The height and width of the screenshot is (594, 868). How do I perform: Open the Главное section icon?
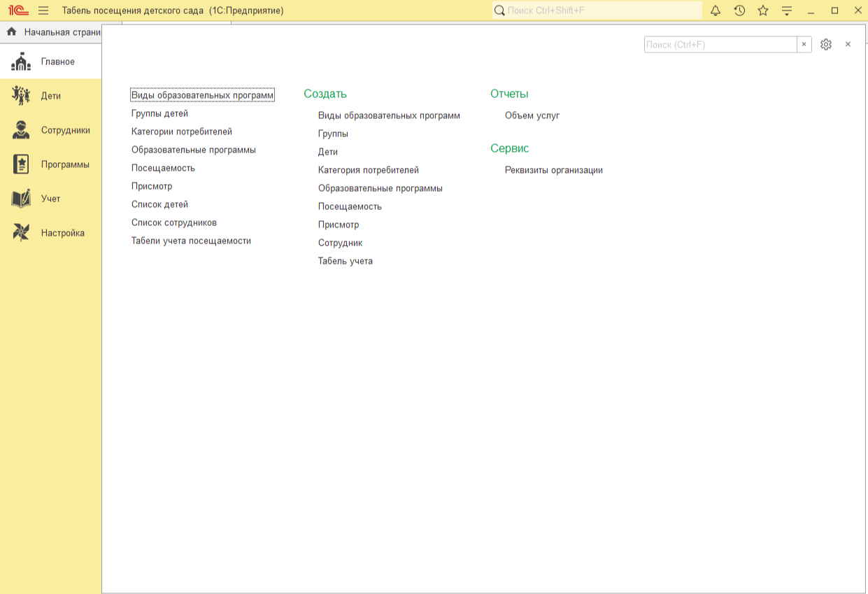click(x=21, y=62)
